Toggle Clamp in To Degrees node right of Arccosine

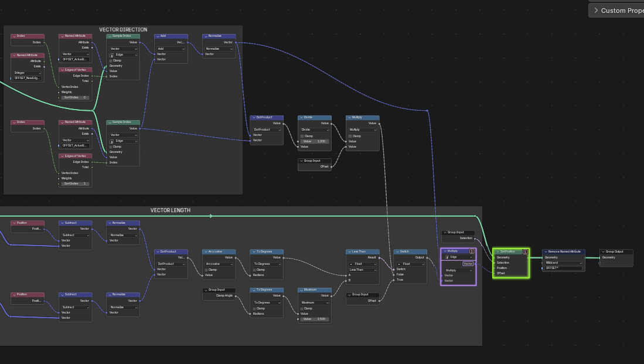coord(254,270)
